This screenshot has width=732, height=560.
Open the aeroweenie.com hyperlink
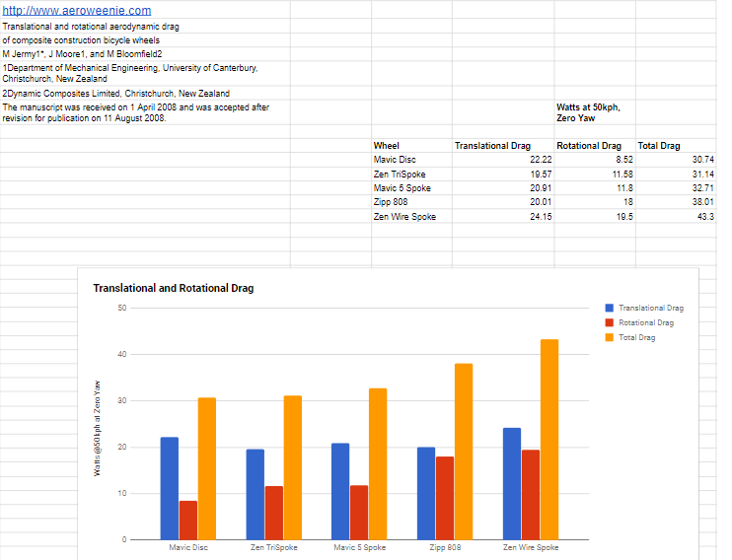[x=77, y=10]
